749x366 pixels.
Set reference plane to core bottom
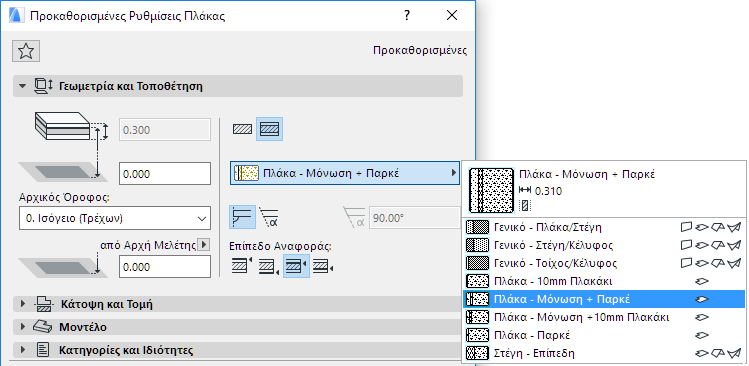323,265
